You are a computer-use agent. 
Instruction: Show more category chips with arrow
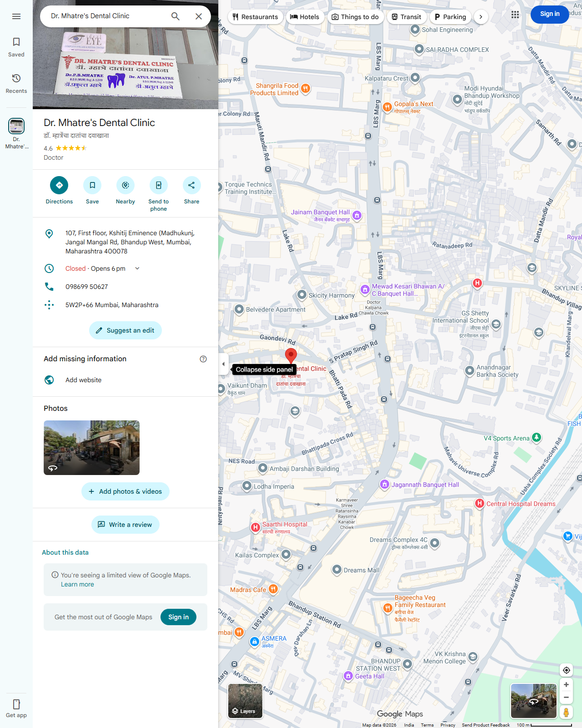click(481, 17)
